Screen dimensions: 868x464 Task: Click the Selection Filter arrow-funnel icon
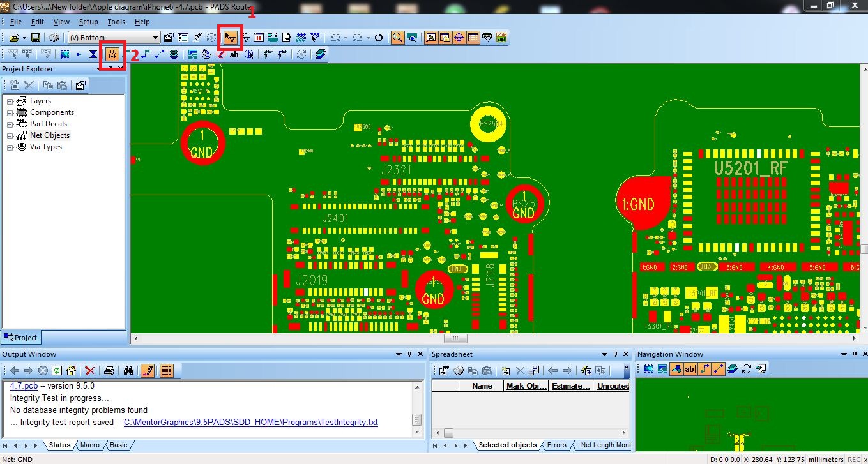[x=231, y=38]
